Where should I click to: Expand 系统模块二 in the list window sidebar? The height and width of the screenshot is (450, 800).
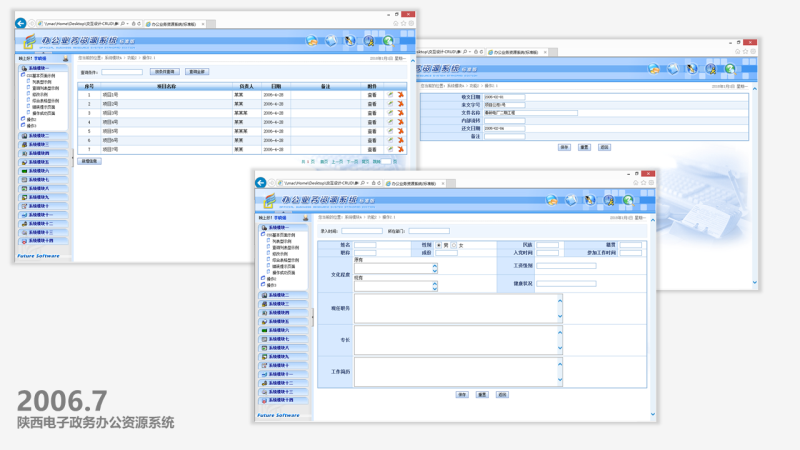pos(43,136)
